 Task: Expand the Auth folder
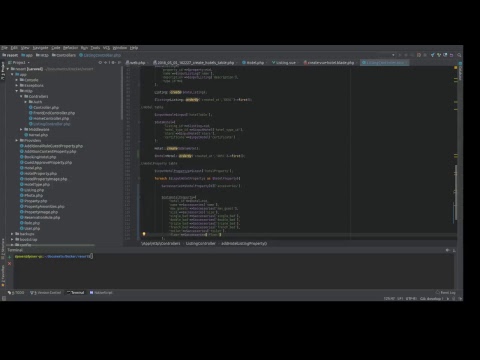point(25,102)
